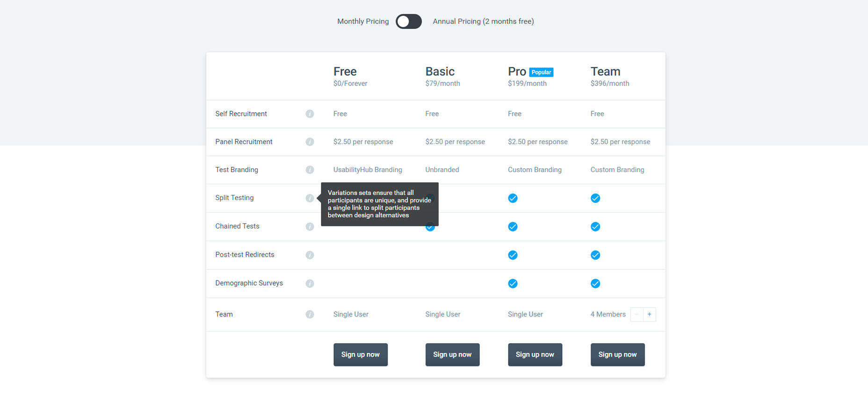Click the Post-test Redirects row label
Viewport: 868px width, 395px height.
click(x=245, y=255)
